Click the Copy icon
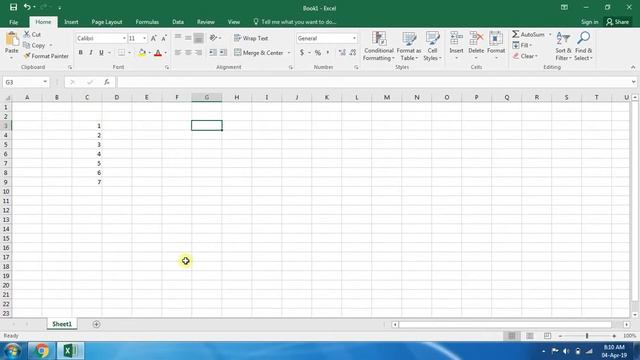Image resolution: width=640 pixels, height=360 pixels. [x=27, y=45]
